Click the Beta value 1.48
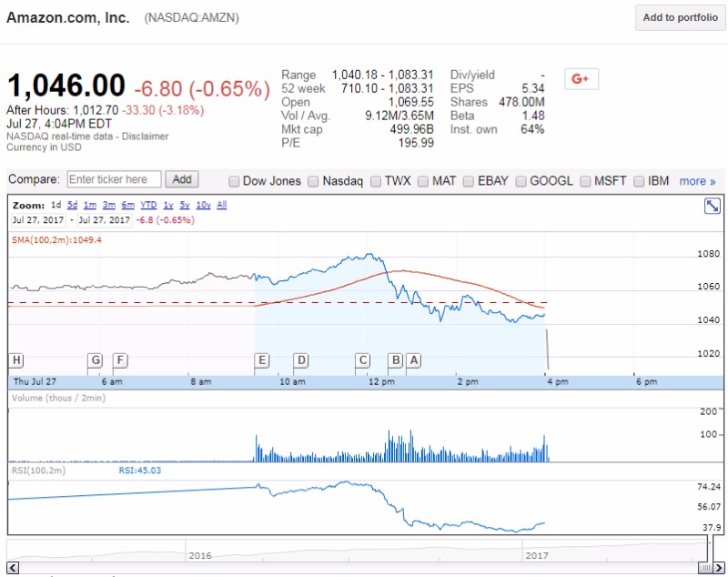 533,116
